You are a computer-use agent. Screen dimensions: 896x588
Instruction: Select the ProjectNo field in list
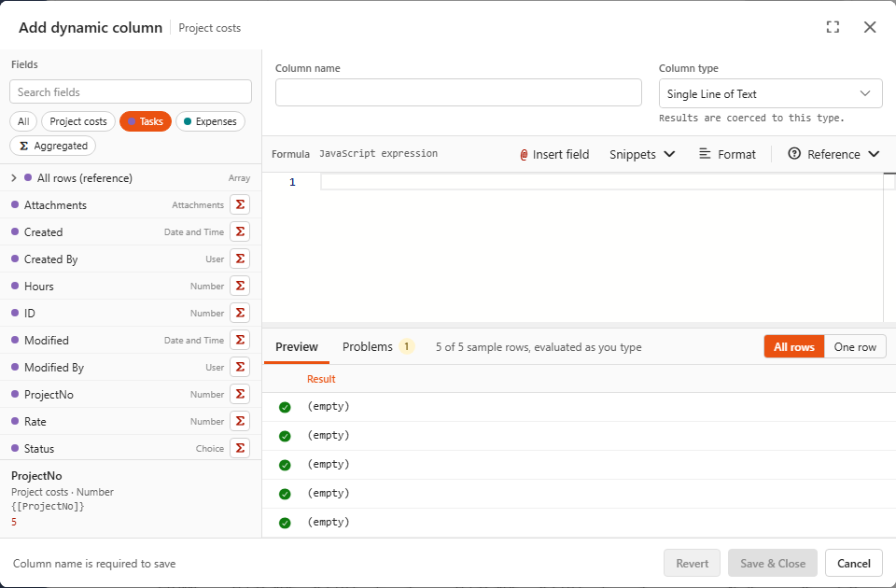tap(131, 394)
